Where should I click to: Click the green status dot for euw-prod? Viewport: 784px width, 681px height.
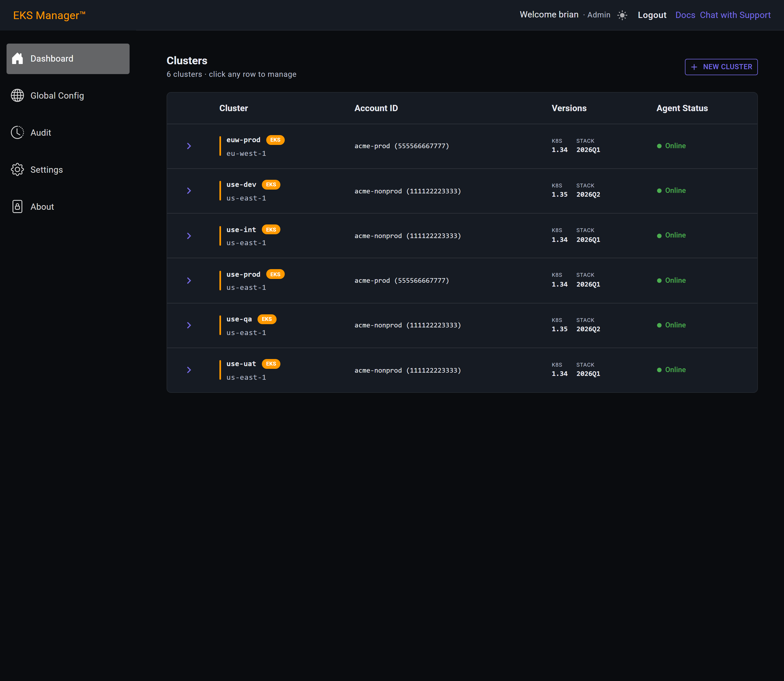click(x=659, y=146)
